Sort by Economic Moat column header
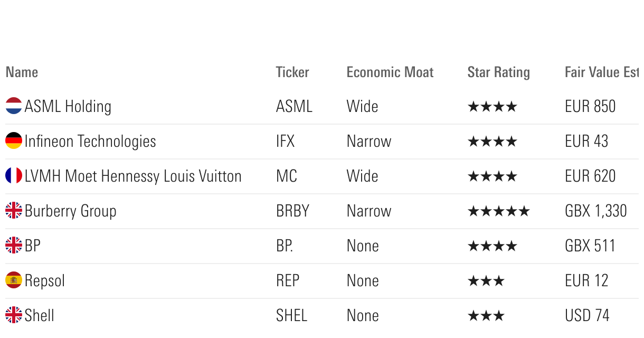This screenshot has height=338, width=644. click(390, 72)
